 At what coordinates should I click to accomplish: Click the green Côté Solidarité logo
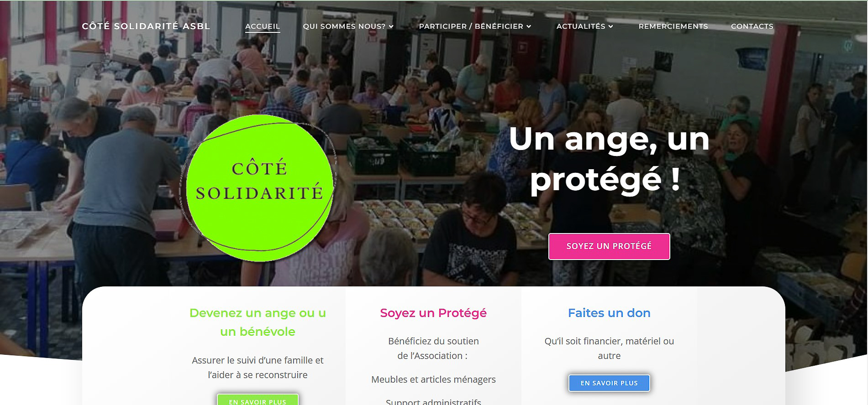(259, 188)
